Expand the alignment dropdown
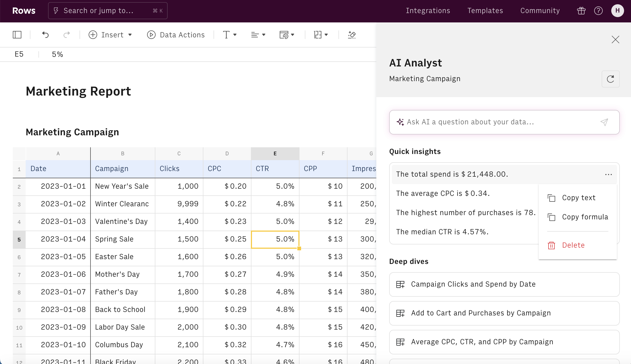The height and width of the screenshot is (364, 631). [258, 35]
